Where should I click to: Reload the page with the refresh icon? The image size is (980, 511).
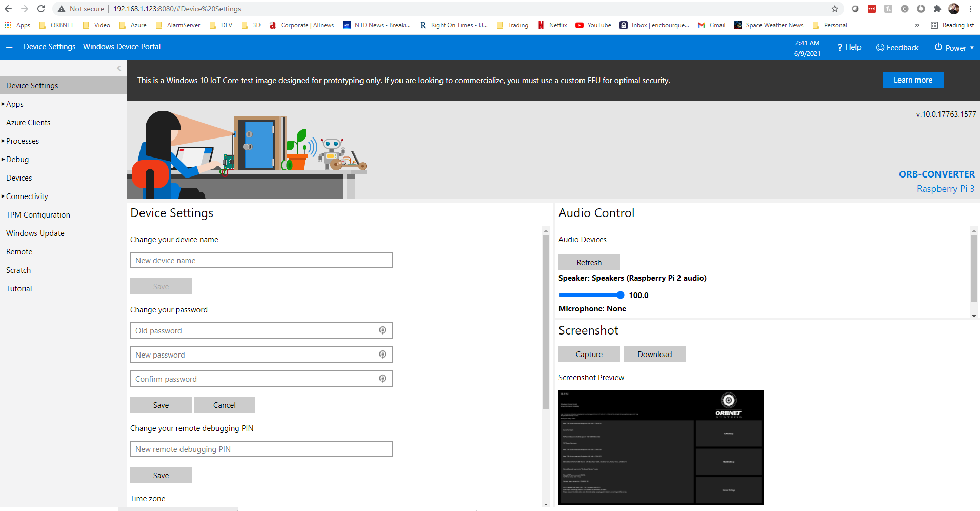tap(41, 9)
